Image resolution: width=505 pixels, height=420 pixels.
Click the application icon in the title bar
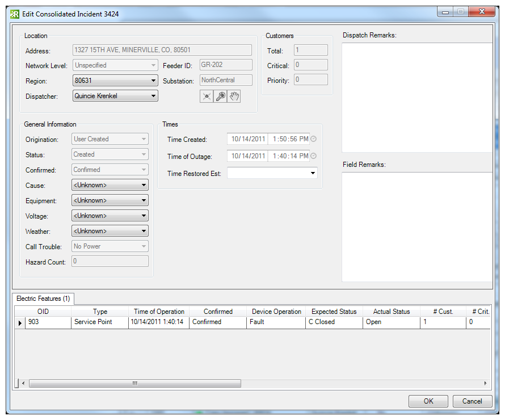pos(15,14)
